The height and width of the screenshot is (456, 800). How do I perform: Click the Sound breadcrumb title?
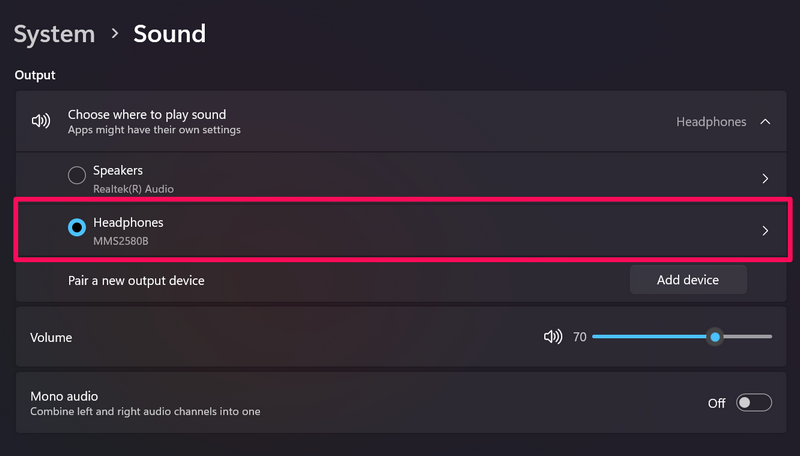(170, 34)
